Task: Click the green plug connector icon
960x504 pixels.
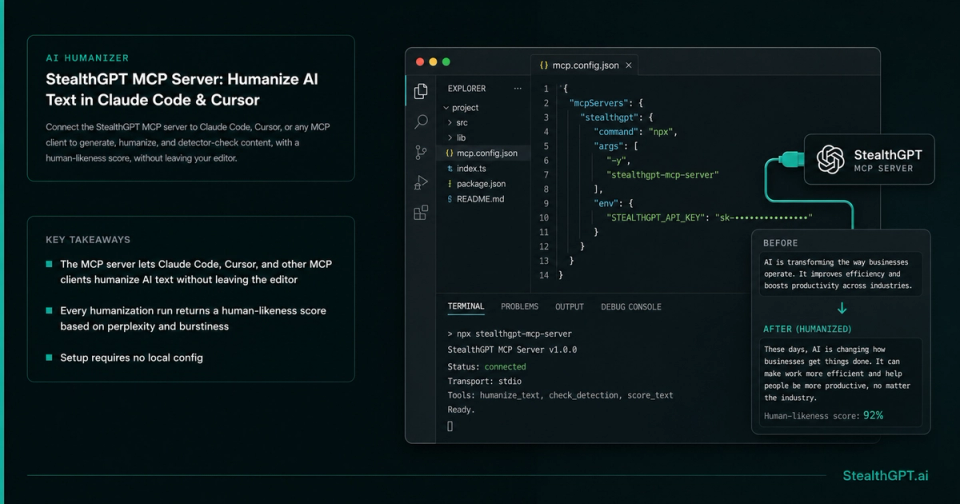Action: click(791, 160)
